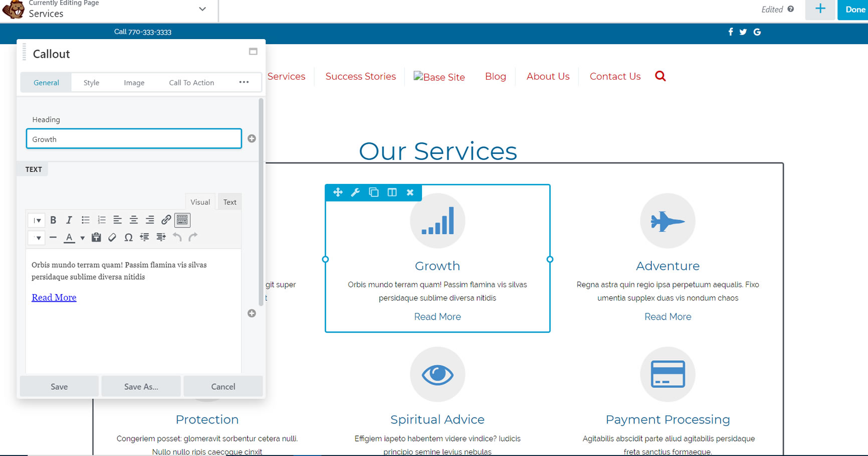Image resolution: width=868 pixels, height=456 pixels.
Task: Click the Save button in Callout panel
Action: click(59, 386)
